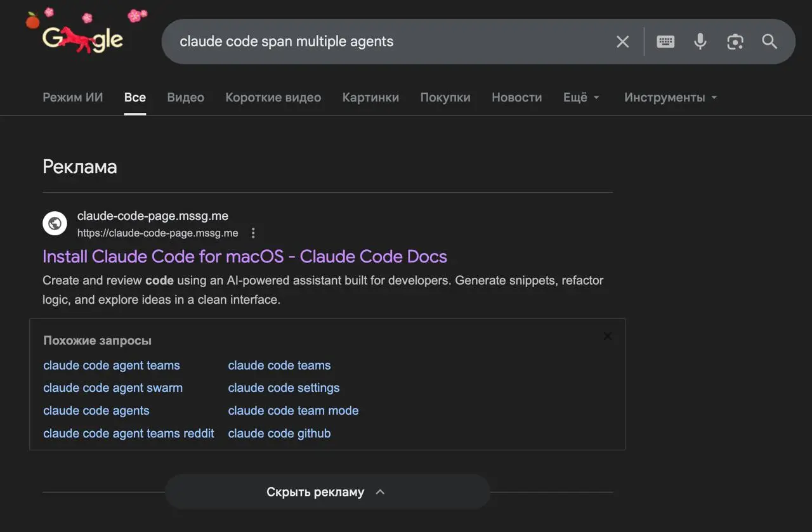Click the claude-code-page.mssg.me site name
Screen dimensions: 812x532
coord(153,216)
